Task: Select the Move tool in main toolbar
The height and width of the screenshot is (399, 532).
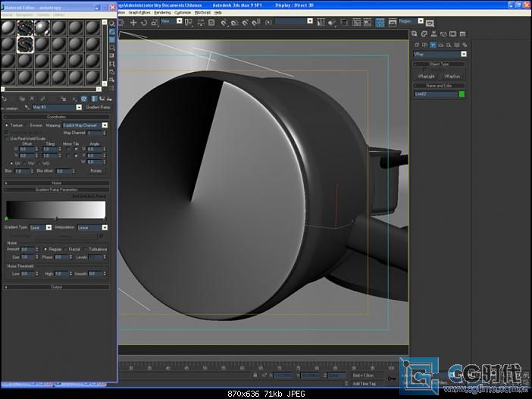Action: (x=133, y=23)
